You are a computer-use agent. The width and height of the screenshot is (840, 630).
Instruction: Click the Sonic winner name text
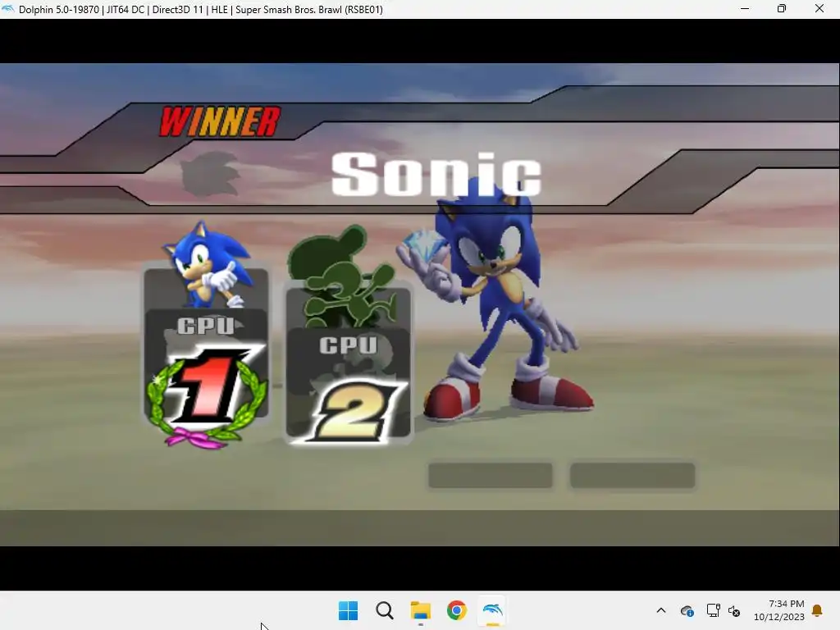436,174
